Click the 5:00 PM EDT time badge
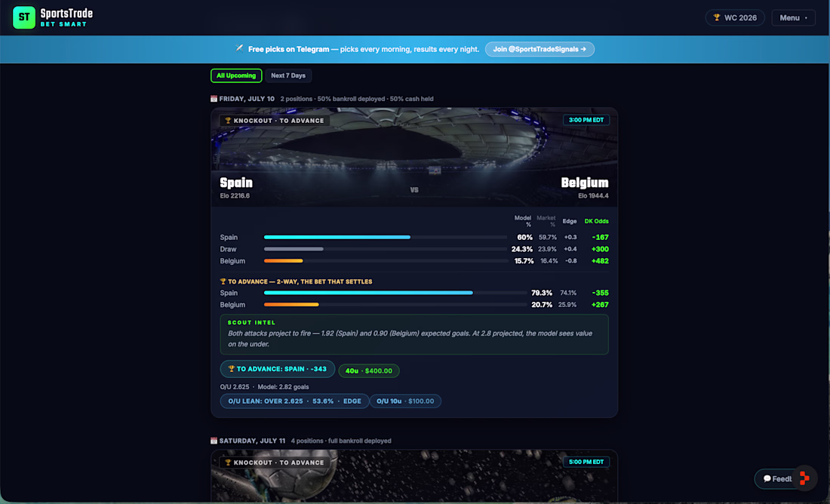 tap(586, 463)
